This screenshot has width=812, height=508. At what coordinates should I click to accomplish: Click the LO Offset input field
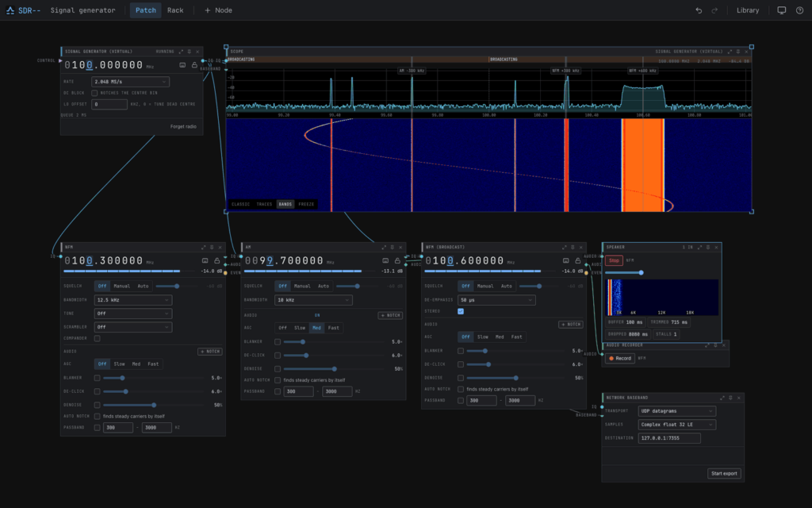click(109, 104)
